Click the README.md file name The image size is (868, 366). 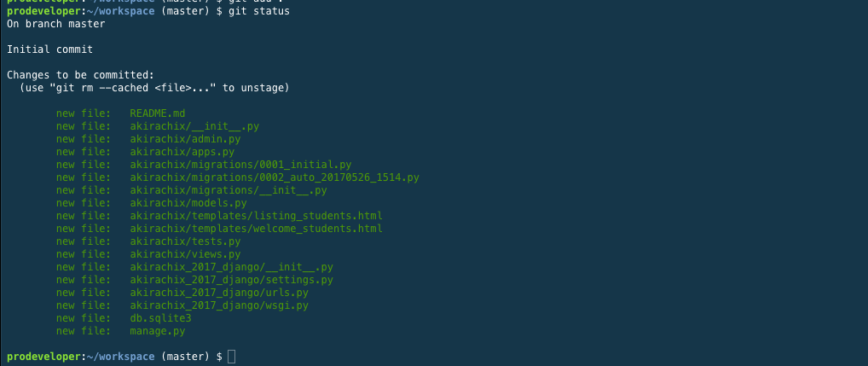pyautogui.click(x=158, y=113)
